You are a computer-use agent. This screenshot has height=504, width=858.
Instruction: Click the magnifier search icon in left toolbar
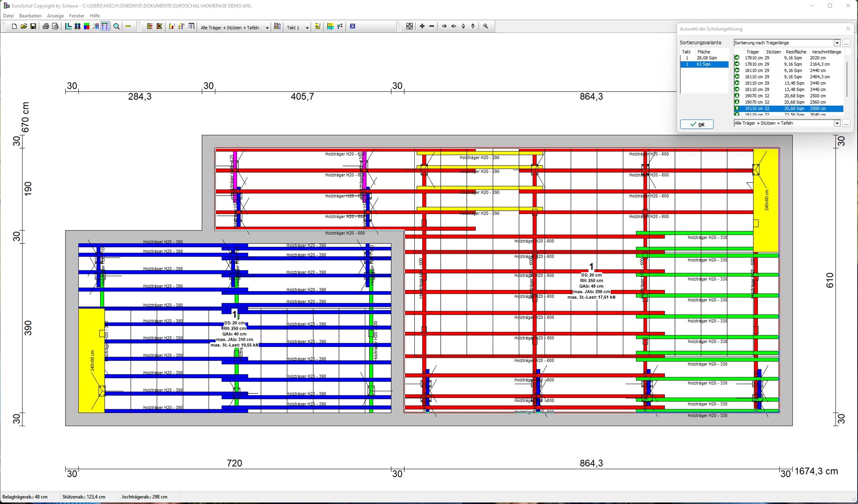(x=116, y=26)
